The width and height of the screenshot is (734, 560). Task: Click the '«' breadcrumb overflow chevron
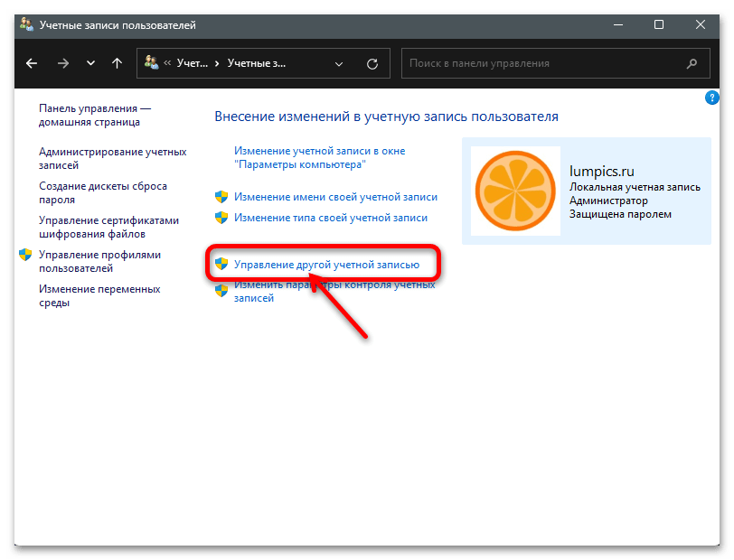click(167, 63)
